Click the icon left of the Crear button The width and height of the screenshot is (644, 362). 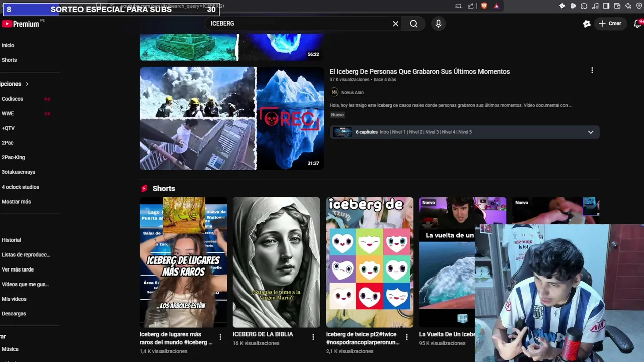click(587, 24)
